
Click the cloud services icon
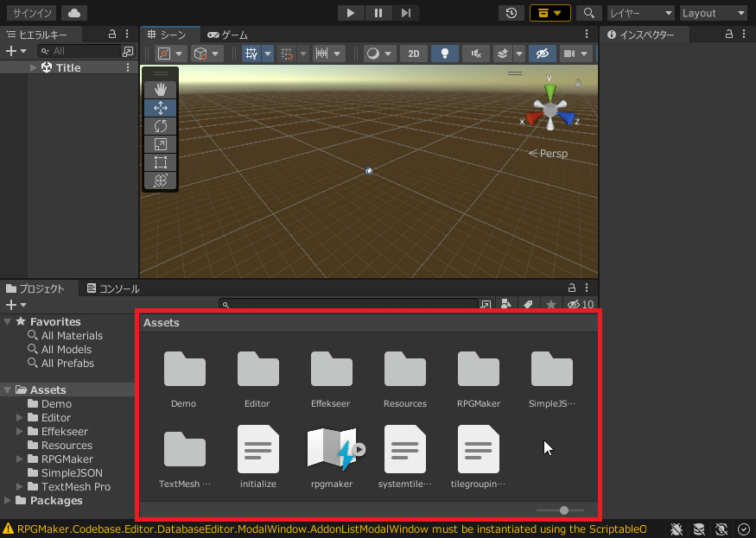click(74, 13)
